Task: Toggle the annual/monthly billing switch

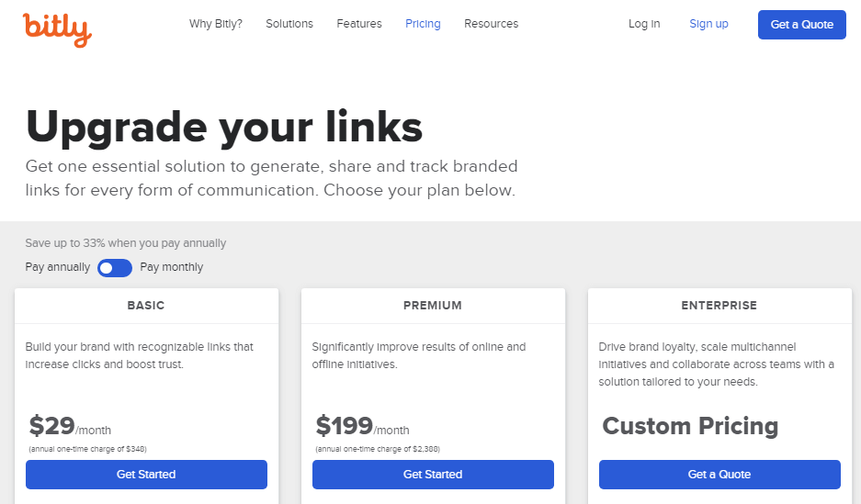Action: 115,267
